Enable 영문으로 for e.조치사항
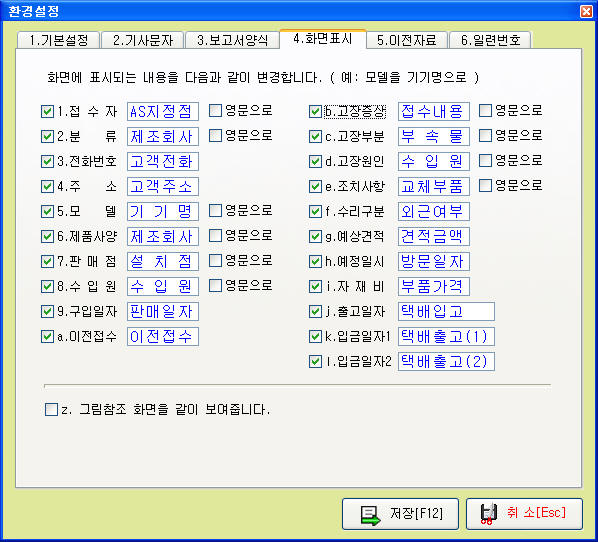598x542 pixels. point(485,186)
